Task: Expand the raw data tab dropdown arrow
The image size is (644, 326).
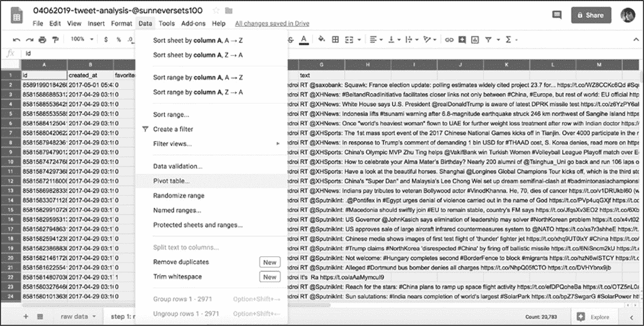Action: pyautogui.click(x=95, y=316)
